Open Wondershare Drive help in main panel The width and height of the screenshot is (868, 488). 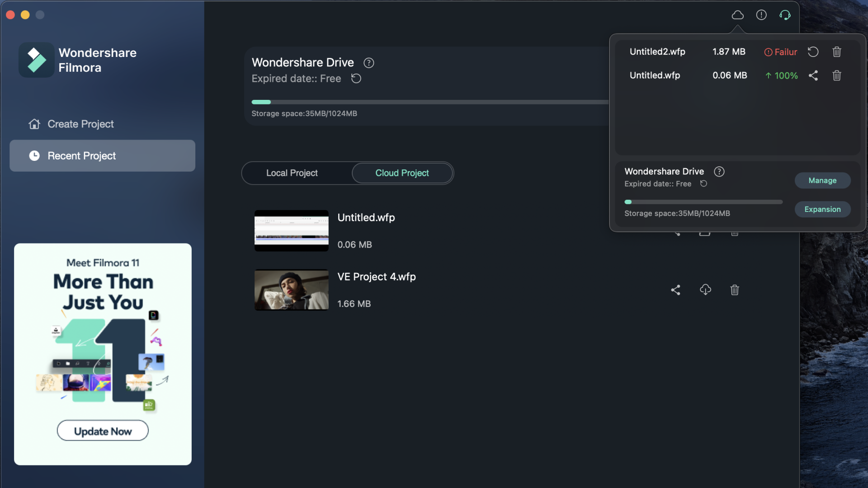369,63
